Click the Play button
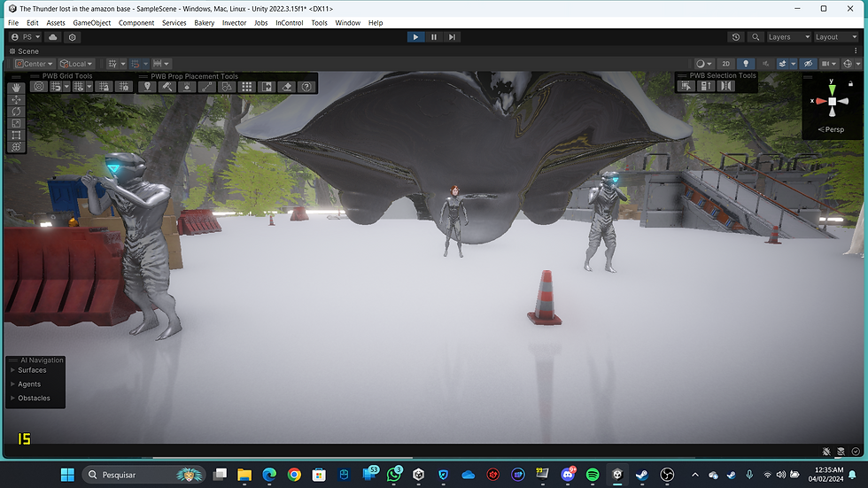Image resolution: width=868 pixels, height=488 pixels. coord(415,37)
